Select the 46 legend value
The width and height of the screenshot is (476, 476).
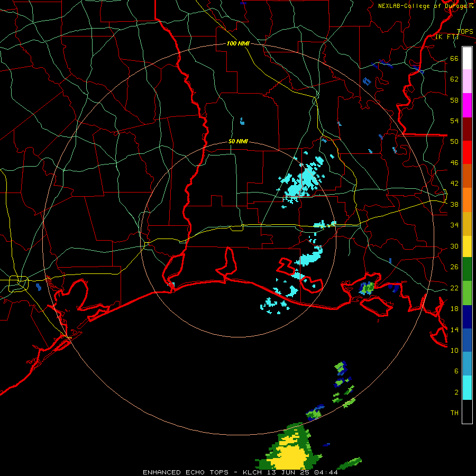coord(454,163)
